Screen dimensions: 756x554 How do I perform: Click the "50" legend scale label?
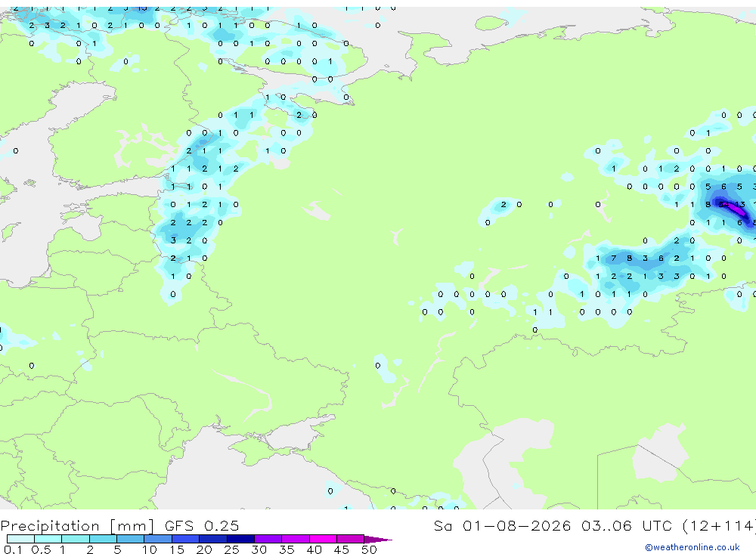click(369, 549)
